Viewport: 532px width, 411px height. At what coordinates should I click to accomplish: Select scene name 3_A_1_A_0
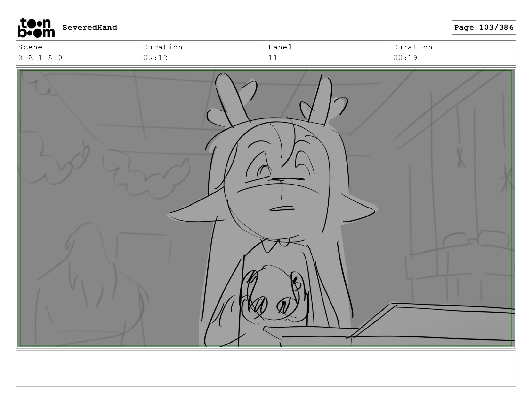(x=40, y=58)
